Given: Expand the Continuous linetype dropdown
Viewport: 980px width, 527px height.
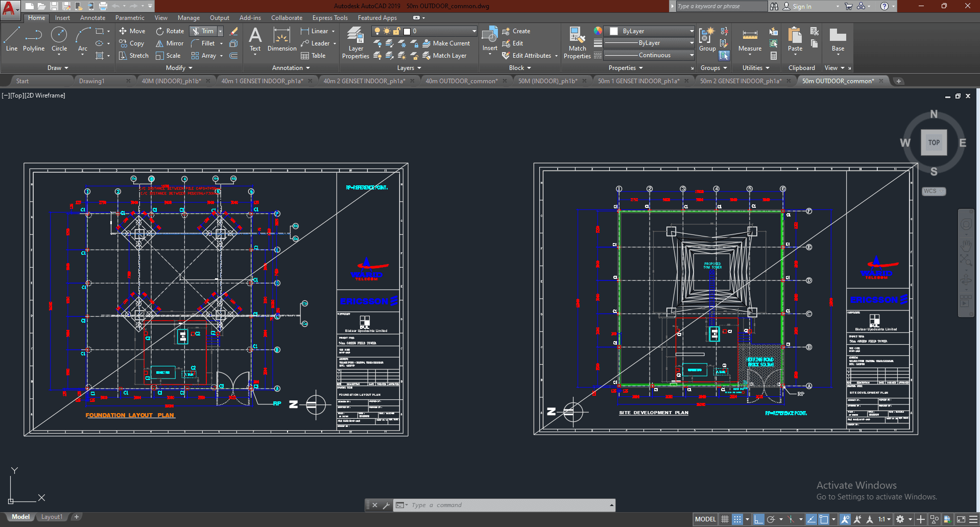Looking at the screenshot, I should click(x=691, y=55).
